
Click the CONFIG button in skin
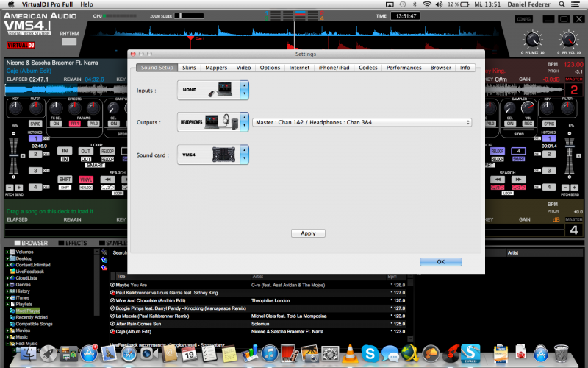(x=523, y=19)
